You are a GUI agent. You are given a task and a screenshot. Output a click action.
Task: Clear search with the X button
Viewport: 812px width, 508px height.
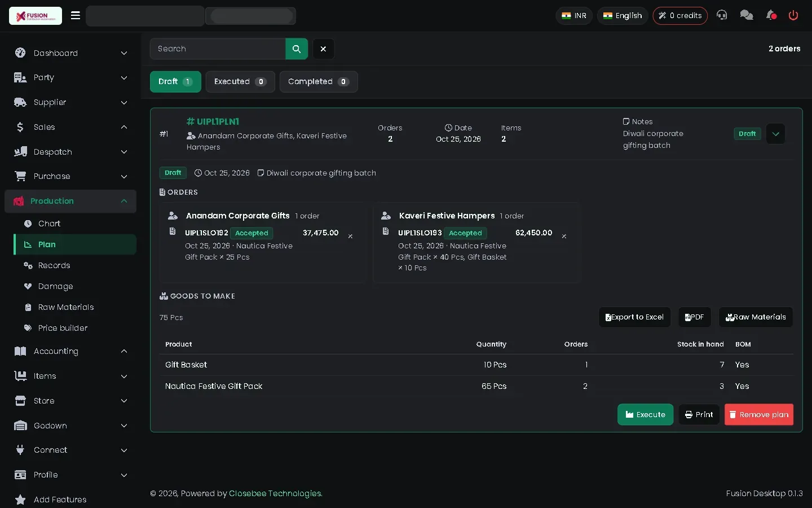[x=324, y=49]
